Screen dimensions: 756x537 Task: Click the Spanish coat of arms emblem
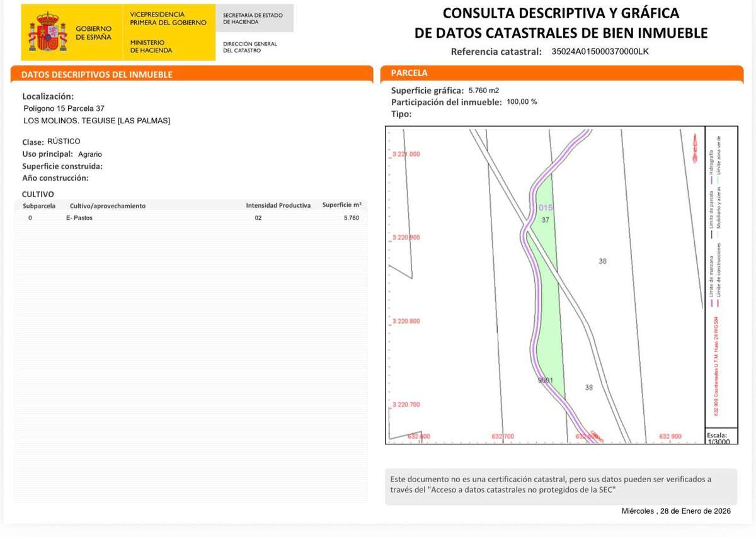click(47, 32)
